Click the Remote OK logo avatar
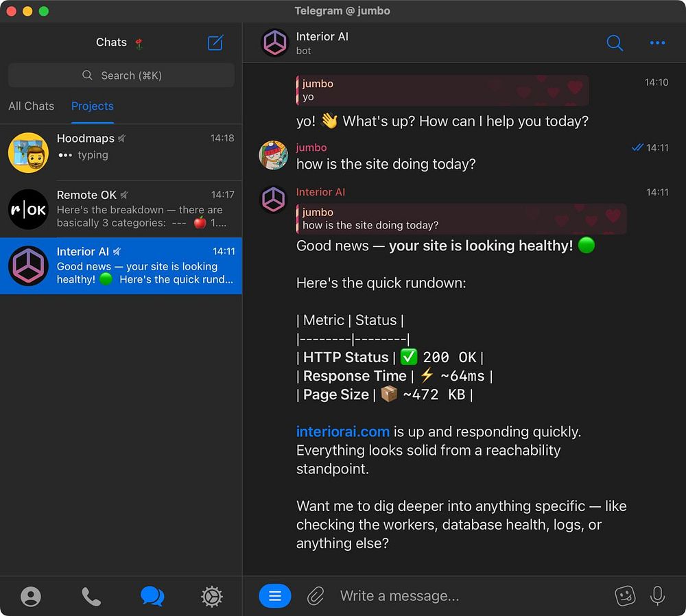This screenshot has width=686, height=616. [28, 209]
